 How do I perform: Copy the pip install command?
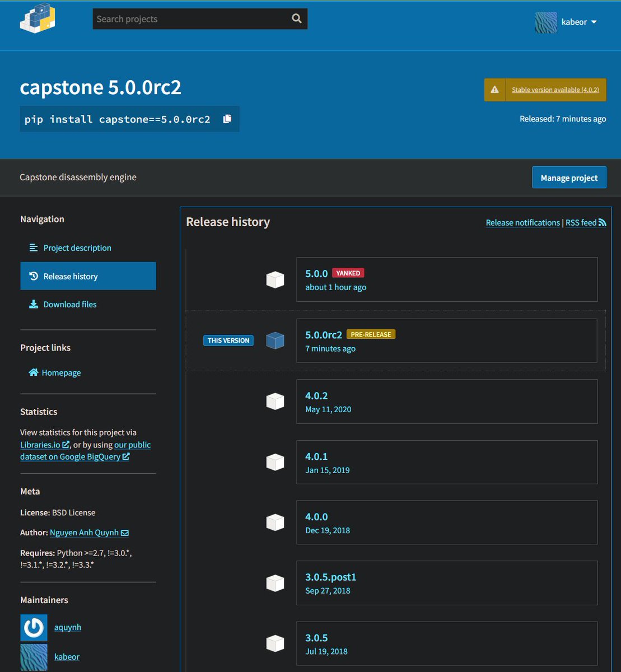[x=227, y=119]
